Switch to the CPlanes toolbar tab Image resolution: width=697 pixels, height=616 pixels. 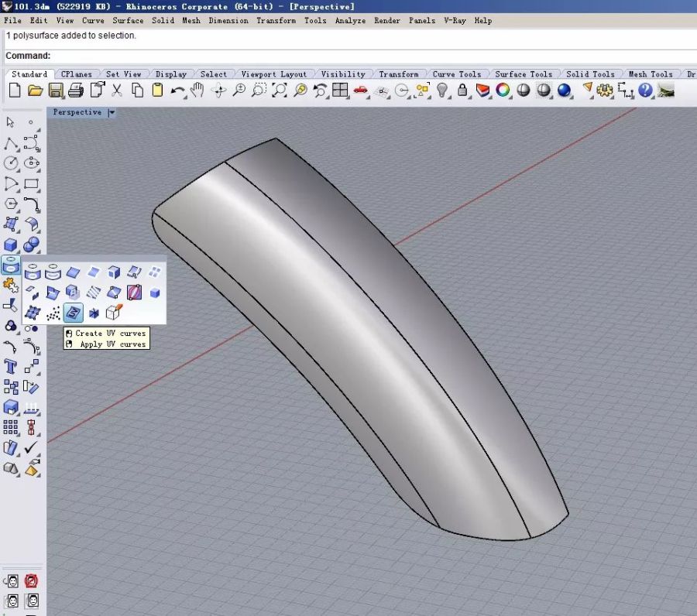(x=76, y=74)
